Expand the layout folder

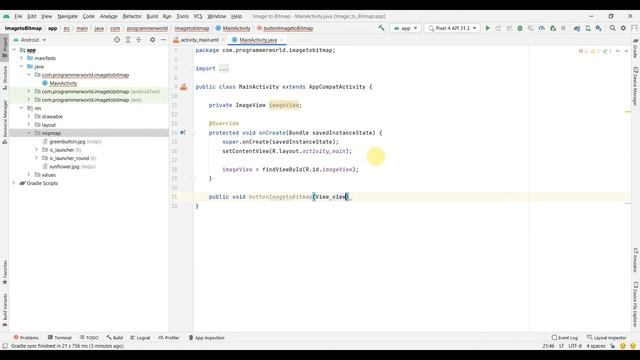29,124
